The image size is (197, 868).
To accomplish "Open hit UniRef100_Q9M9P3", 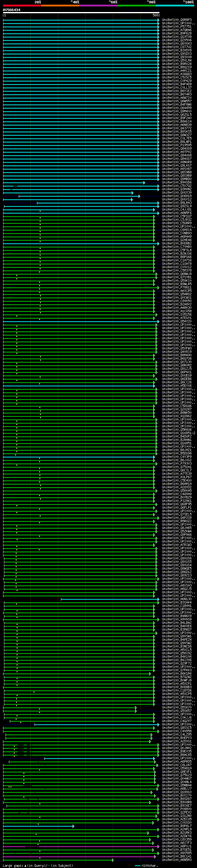I will pyautogui.click(x=177, y=20).
